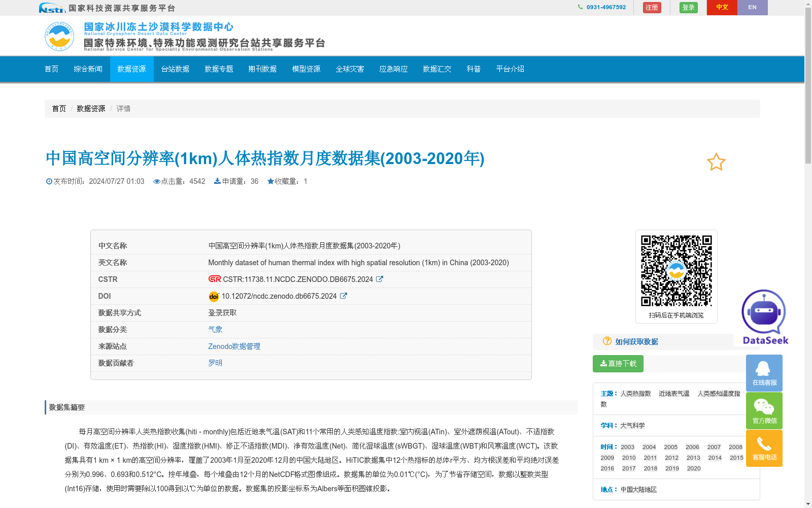Click the scrollbar up arrow
The height and width of the screenshot is (508, 812).
(808, 4)
